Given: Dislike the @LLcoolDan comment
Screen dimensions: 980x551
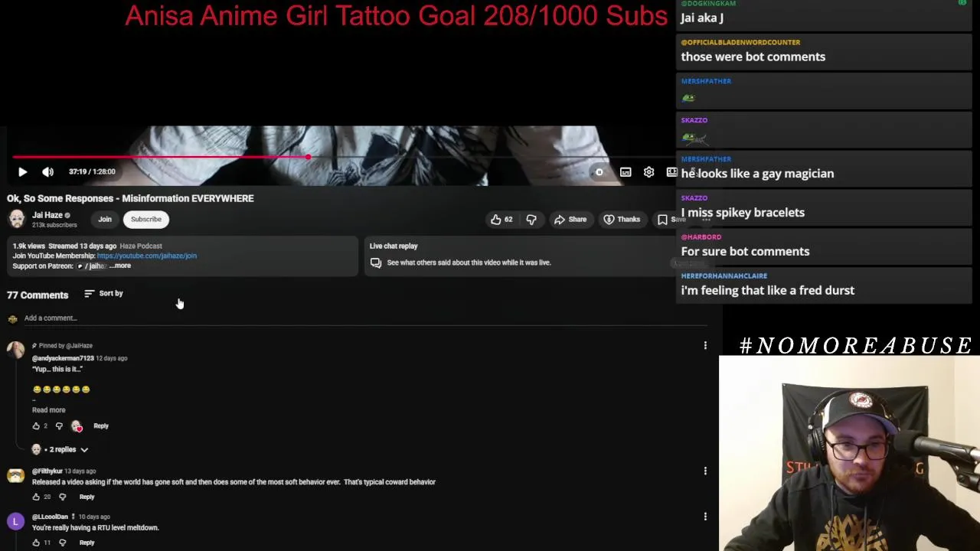Looking at the screenshot, I should (63, 543).
